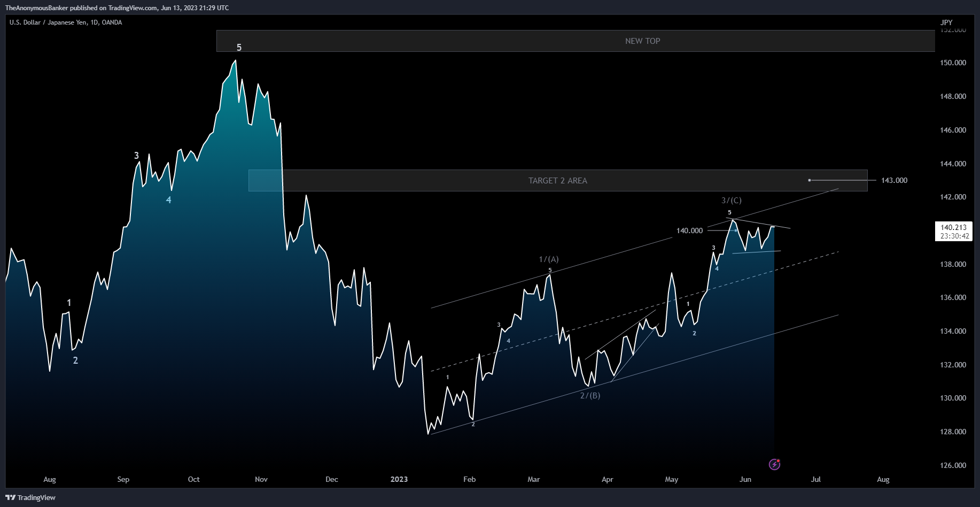Click the May label on the time axis
The width and height of the screenshot is (980, 507).
point(671,479)
